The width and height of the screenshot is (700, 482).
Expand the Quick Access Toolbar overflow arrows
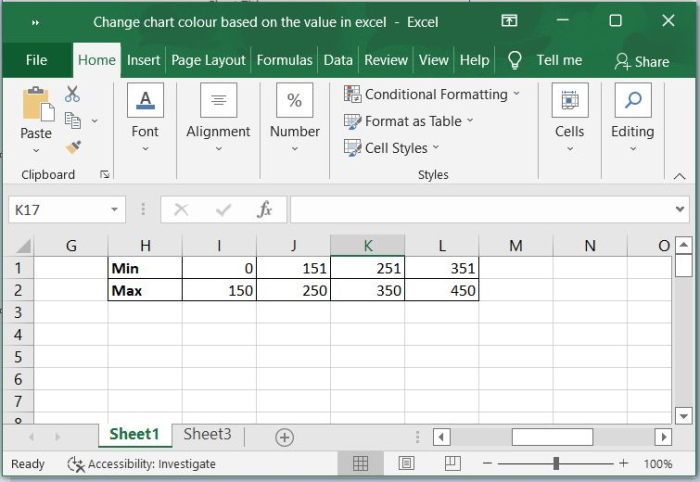click(35, 22)
